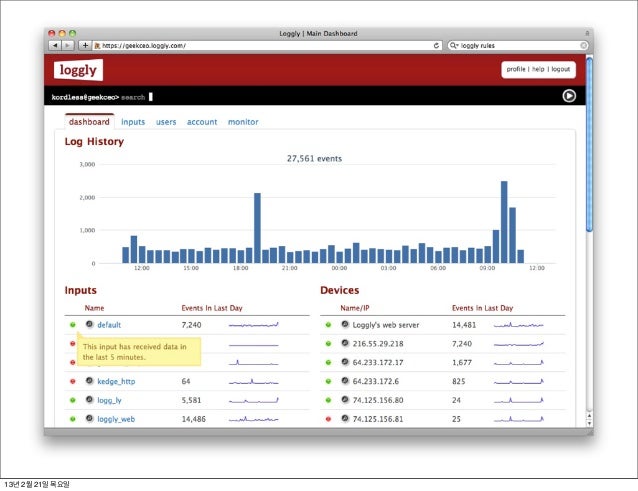Clear the browser search field
Viewport: 638px width, 491px height.
583,46
